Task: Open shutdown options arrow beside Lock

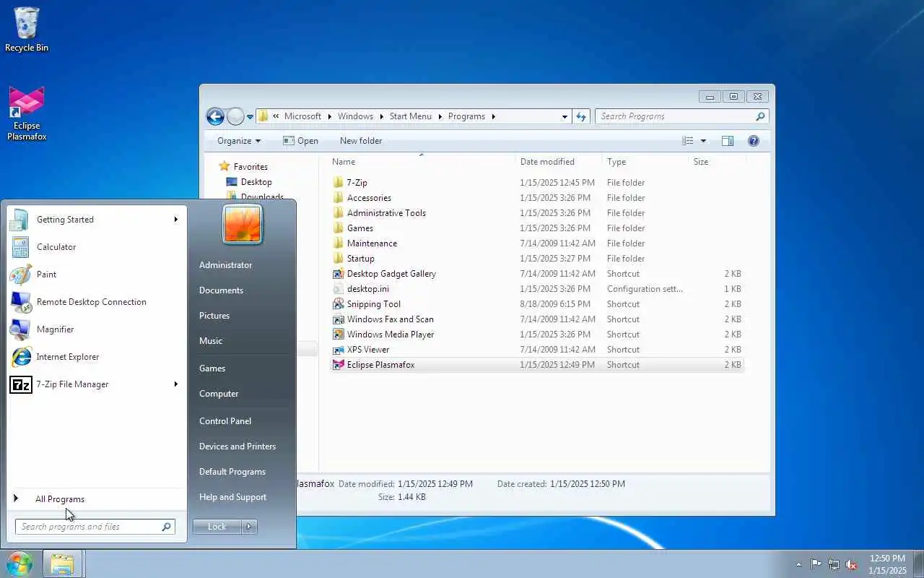Action: [249, 527]
